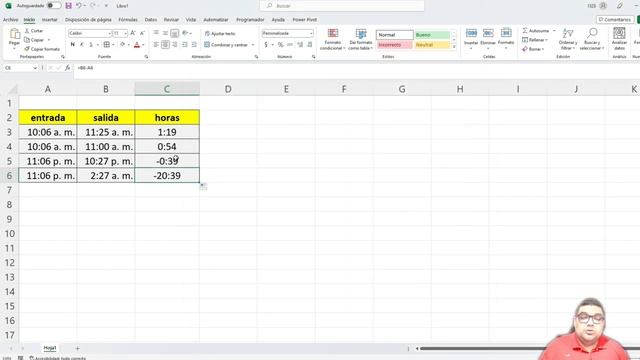Apply the Neutral cell style
The height and width of the screenshot is (360, 640).
coord(432,44)
